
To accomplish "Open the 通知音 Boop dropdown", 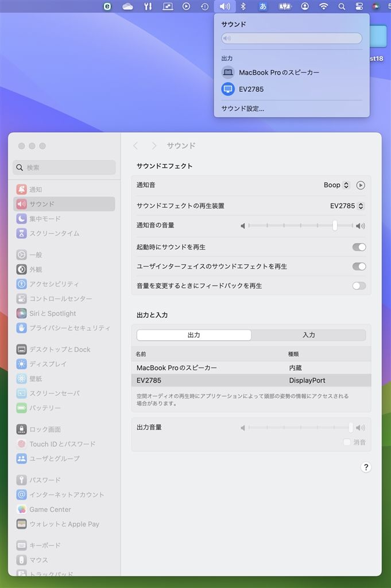I will click(x=336, y=185).
